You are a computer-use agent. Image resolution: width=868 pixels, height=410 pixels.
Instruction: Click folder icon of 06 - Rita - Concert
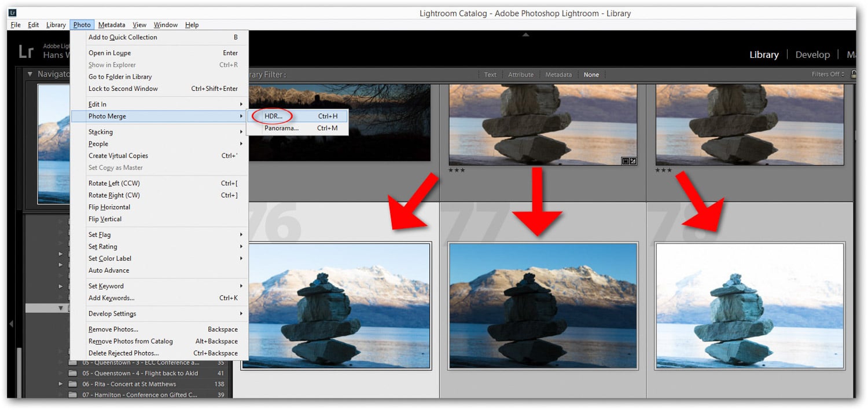[72, 384]
